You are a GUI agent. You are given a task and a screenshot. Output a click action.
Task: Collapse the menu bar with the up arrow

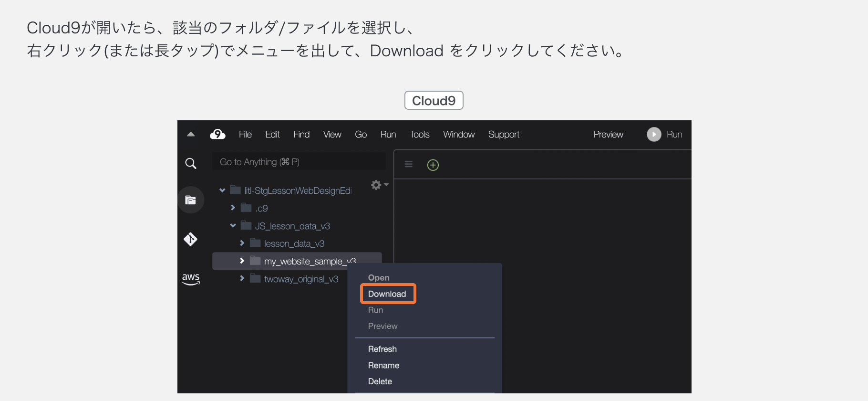191,134
